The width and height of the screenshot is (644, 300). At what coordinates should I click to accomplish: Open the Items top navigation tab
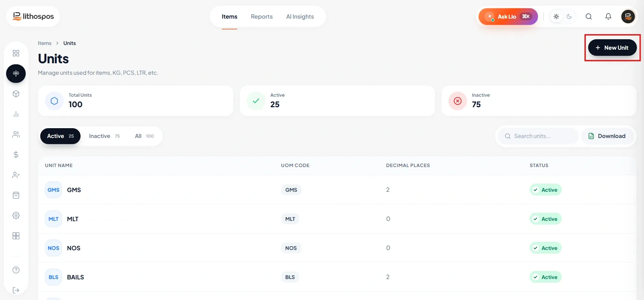tap(229, 17)
